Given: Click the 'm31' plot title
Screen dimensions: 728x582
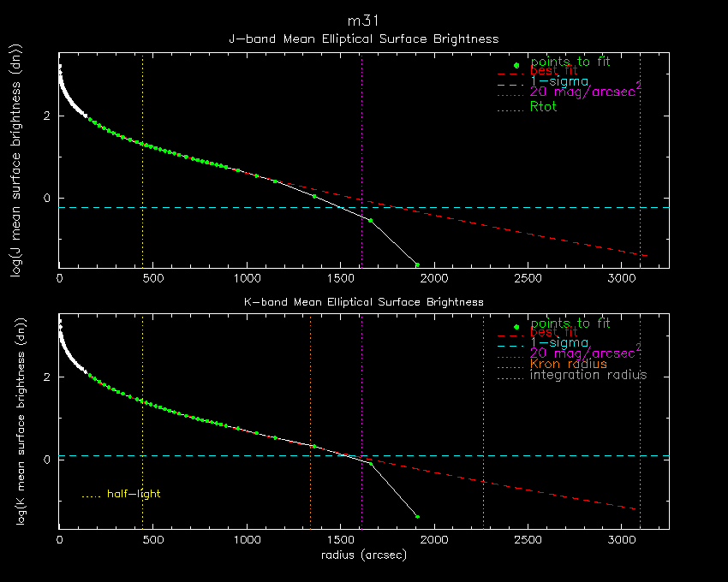Looking at the screenshot, I should point(364,20).
